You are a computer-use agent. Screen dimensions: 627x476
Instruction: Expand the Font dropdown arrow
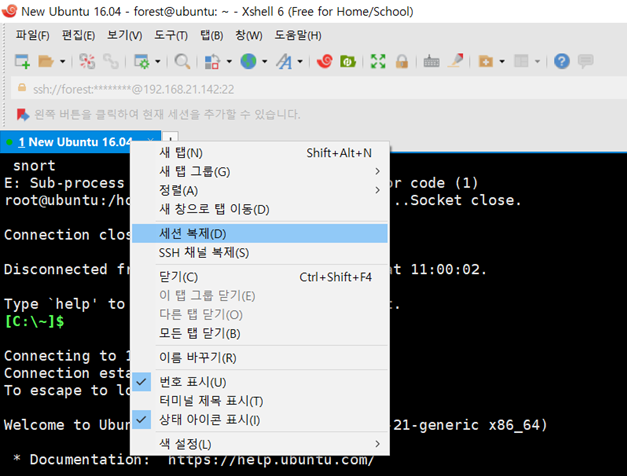pyautogui.click(x=300, y=62)
